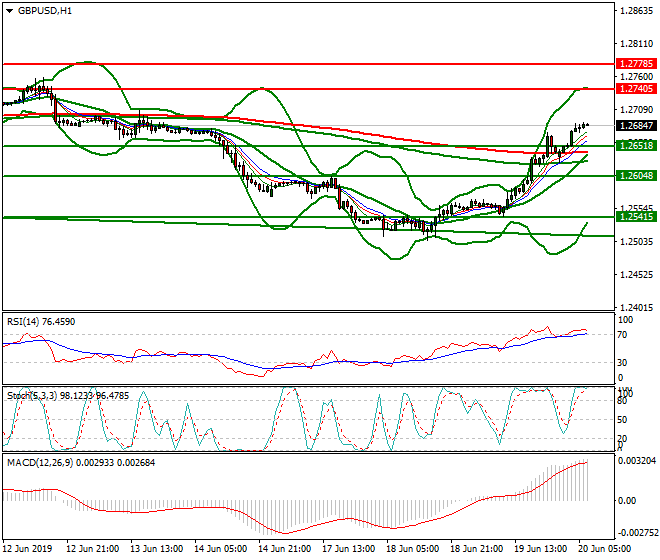Select the green 1.25415 price level tag
Viewport: 660px width, 560px height.
[x=635, y=217]
